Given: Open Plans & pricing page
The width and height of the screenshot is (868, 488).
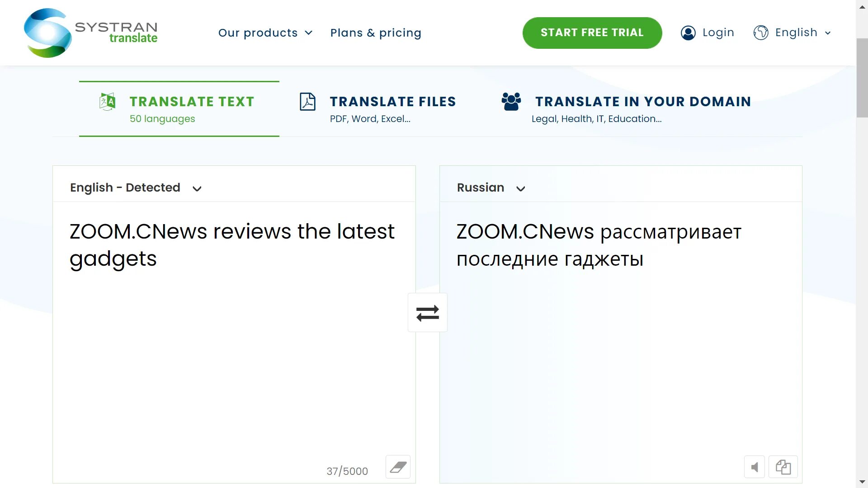Looking at the screenshot, I should tap(376, 33).
